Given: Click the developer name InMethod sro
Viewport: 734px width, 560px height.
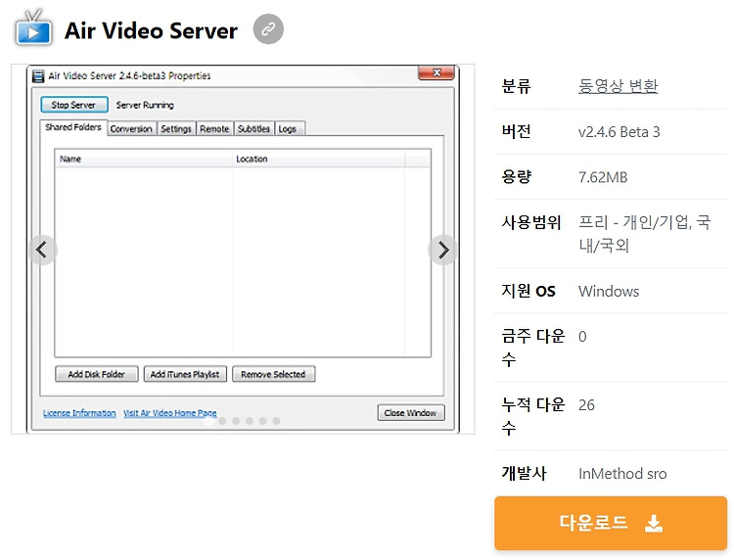Looking at the screenshot, I should coord(622,474).
